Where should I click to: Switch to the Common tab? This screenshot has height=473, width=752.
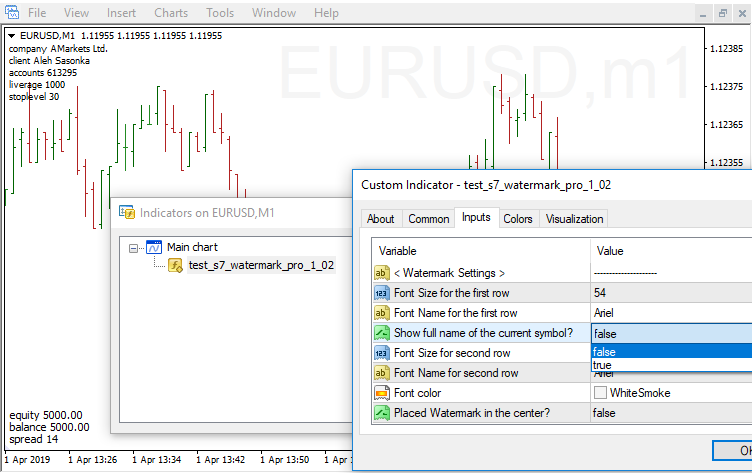click(x=429, y=219)
